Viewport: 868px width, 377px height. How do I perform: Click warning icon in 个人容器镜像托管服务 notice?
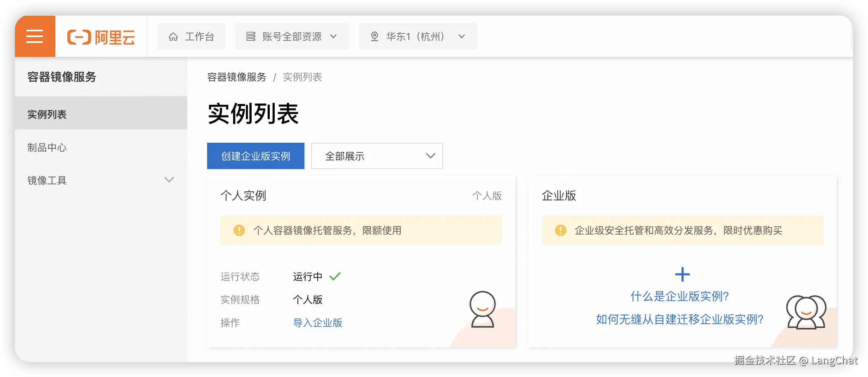point(239,230)
